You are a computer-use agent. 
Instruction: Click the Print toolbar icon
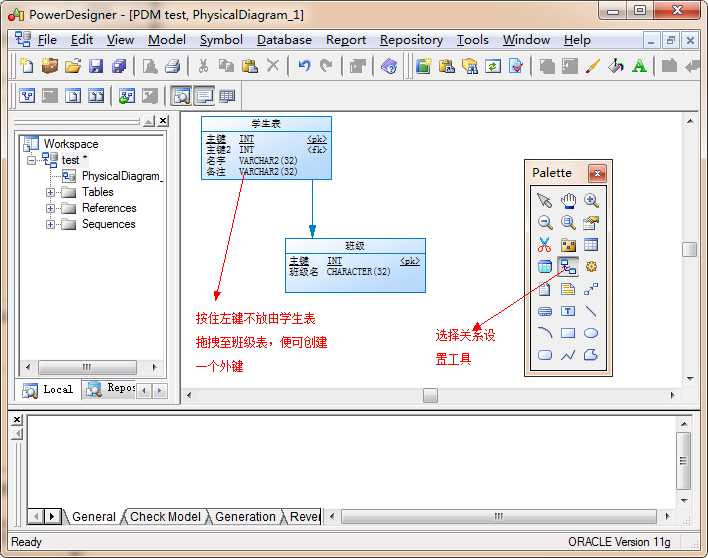[172, 66]
